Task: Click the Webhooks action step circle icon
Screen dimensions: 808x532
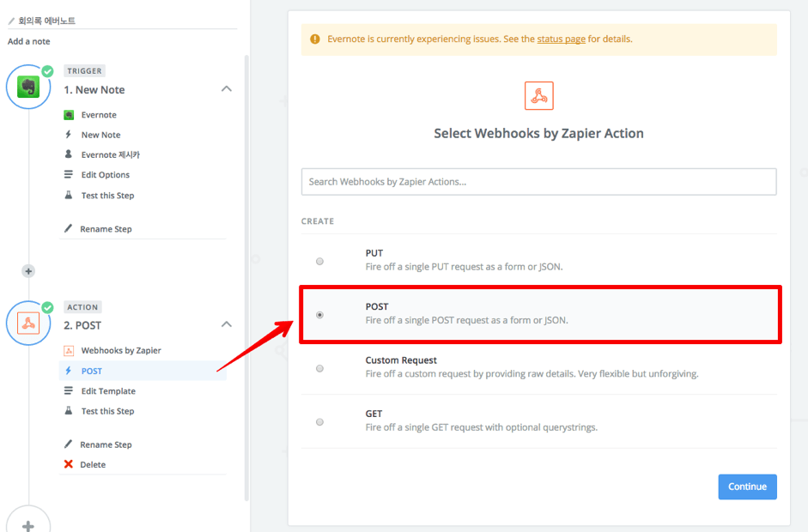Action: pyautogui.click(x=28, y=323)
